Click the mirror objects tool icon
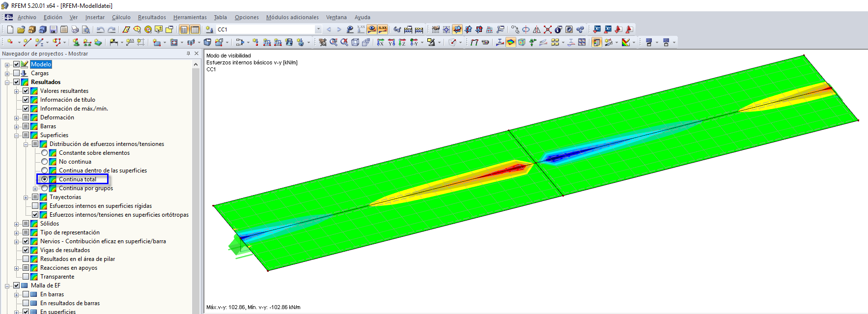The height and width of the screenshot is (314, 868). coord(536,29)
